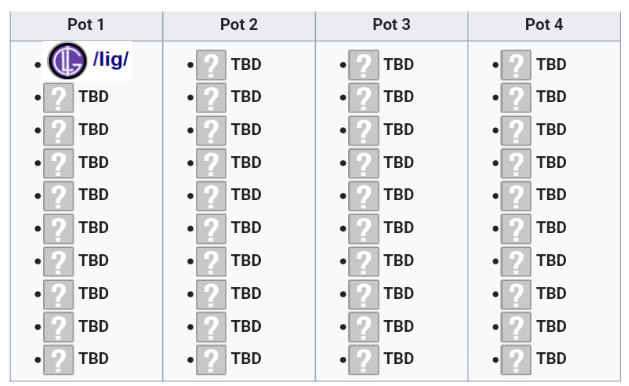The width and height of the screenshot is (629, 386).
Task: Click last question-mark icon in Pot 4
Action: [x=516, y=360]
